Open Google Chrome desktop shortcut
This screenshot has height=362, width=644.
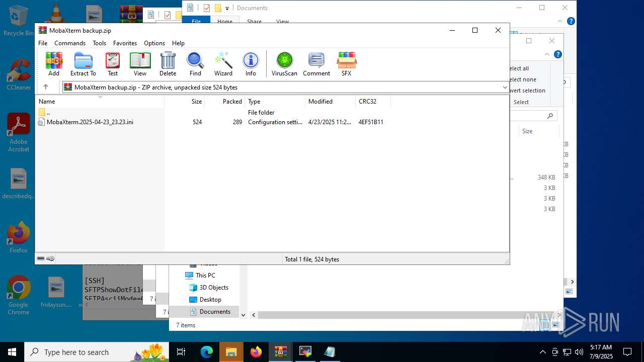pos(19,295)
